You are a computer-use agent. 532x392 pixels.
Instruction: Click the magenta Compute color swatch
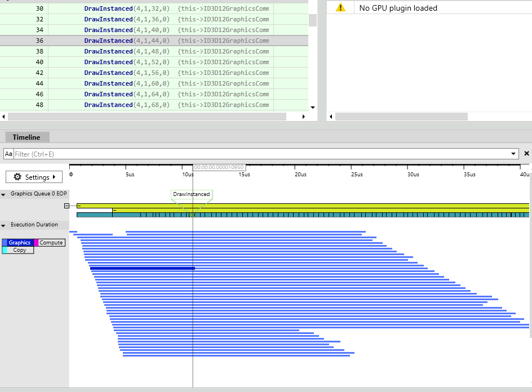[36, 242]
